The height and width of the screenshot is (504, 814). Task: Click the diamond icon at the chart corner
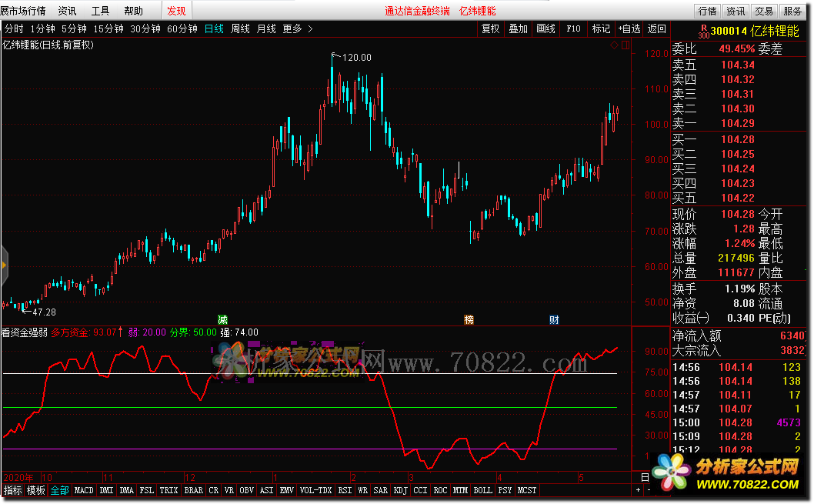614,45
